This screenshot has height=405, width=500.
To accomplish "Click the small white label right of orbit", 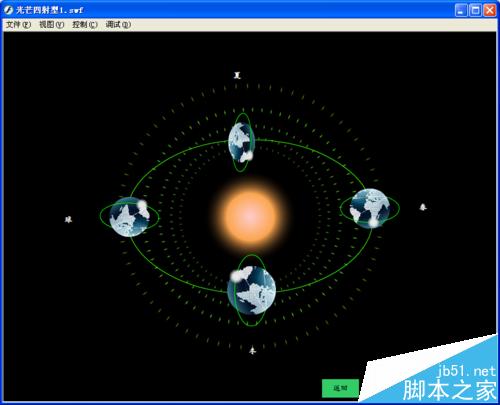I will point(423,207).
